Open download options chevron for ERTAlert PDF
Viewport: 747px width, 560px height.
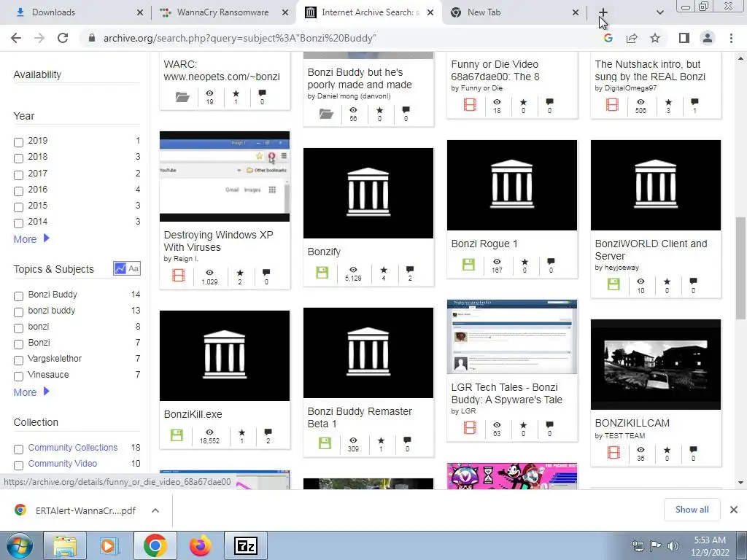(x=155, y=510)
